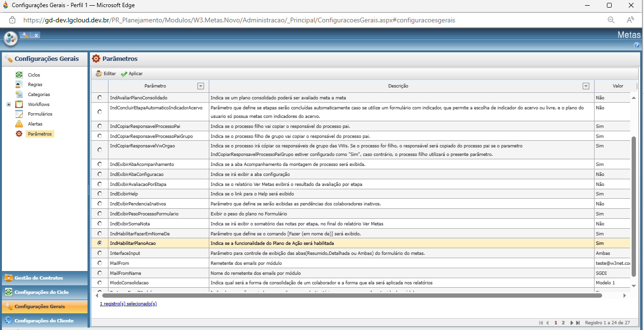Select the Regras icon in sidebar

[x=19, y=85]
